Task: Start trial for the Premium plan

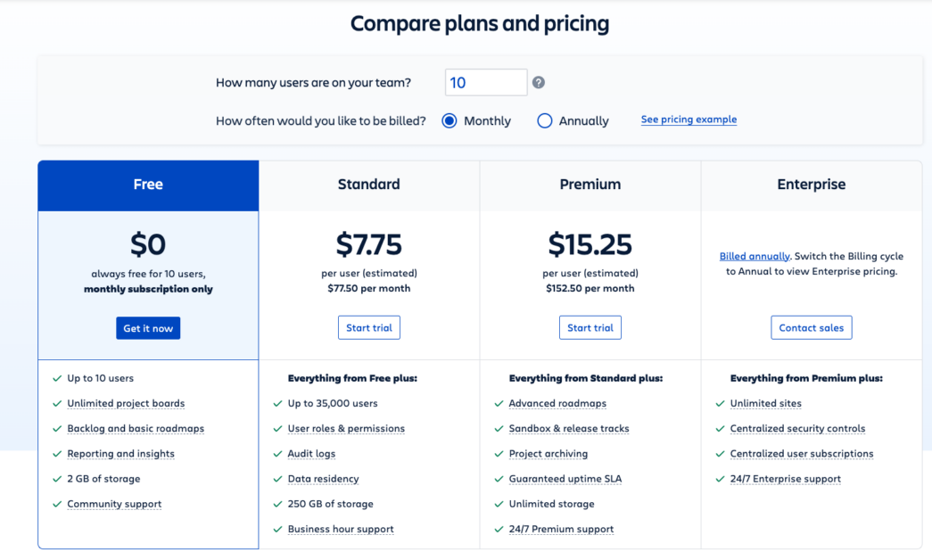Action: (590, 327)
